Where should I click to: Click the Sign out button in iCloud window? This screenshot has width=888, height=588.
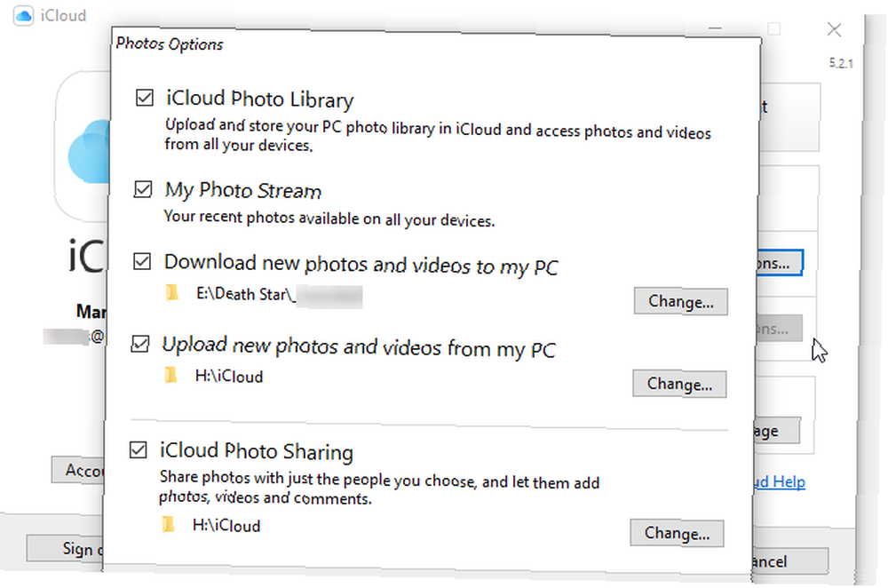[x=65, y=548]
